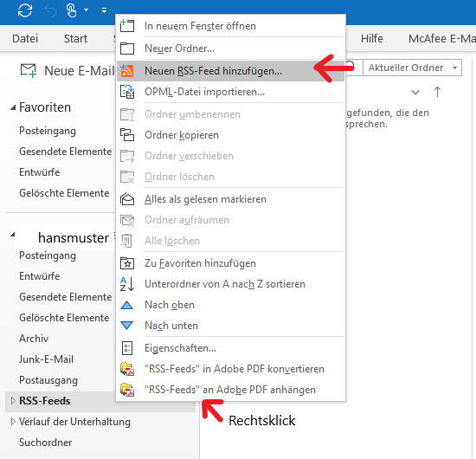Select Entwürfe under Favoriten

click(x=40, y=172)
